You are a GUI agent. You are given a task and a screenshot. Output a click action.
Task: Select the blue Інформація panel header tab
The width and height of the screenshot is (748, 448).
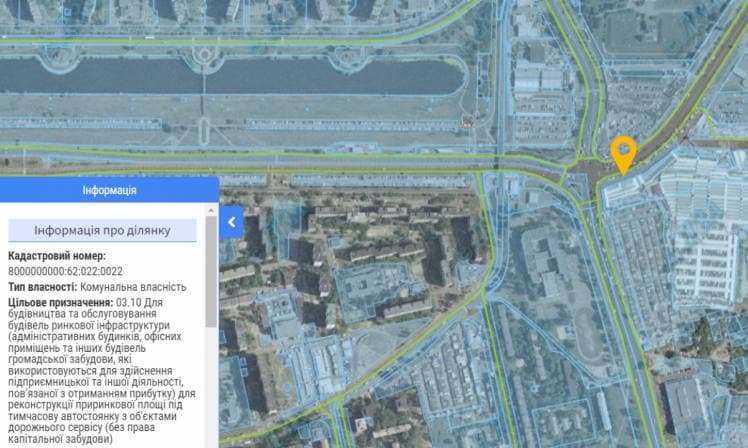point(109,190)
